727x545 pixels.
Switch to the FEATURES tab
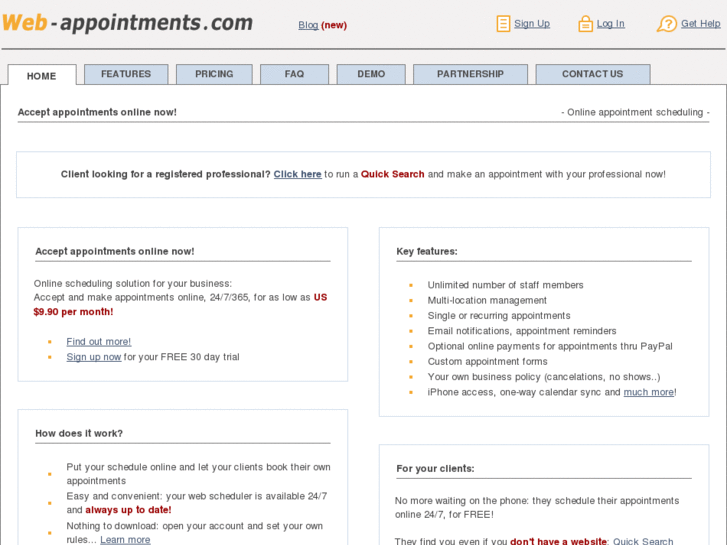click(126, 74)
